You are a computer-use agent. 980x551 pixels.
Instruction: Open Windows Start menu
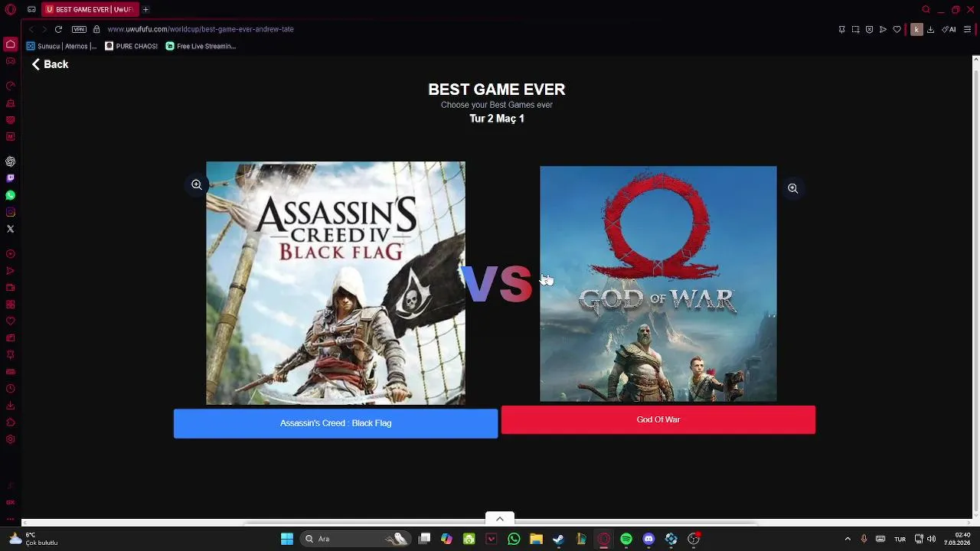pos(287,539)
